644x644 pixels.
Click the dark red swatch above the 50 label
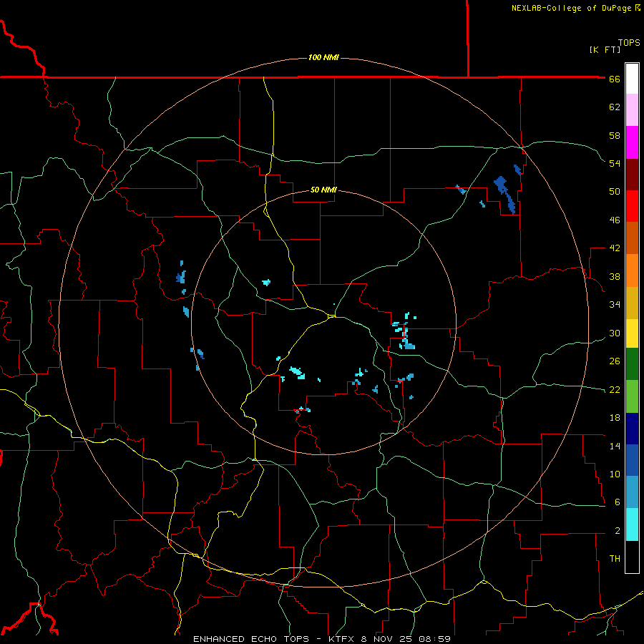point(632,175)
